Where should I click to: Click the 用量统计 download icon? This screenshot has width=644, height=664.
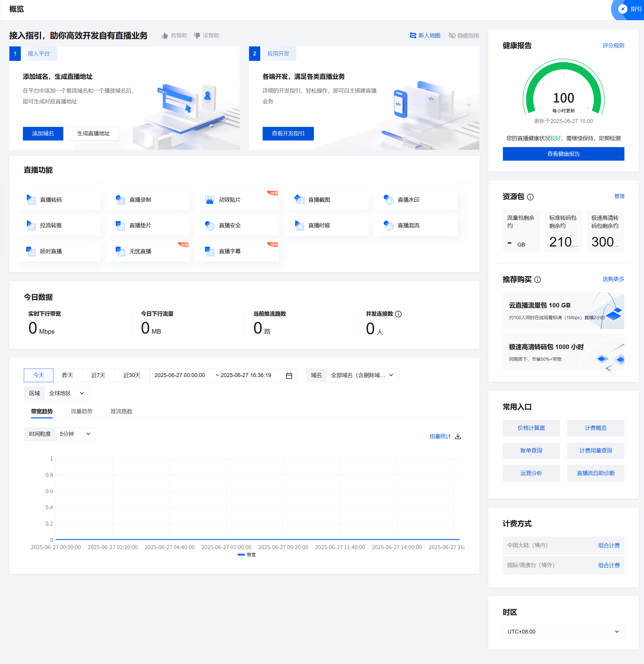(x=458, y=436)
